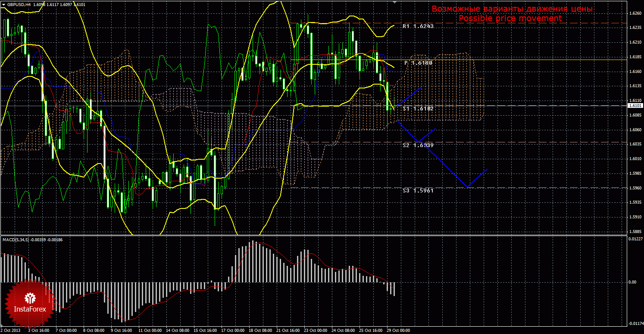
Task: Click the '21 Oct 16:00' time label
Action: [x=288, y=331]
